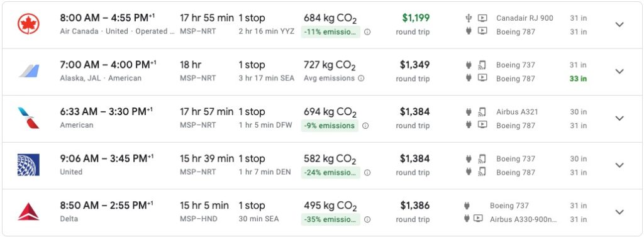Click the USB icon for Canadair RJ 900
Image resolution: width=644 pixels, height=237 pixels.
pyautogui.click(x=468, y=18)
